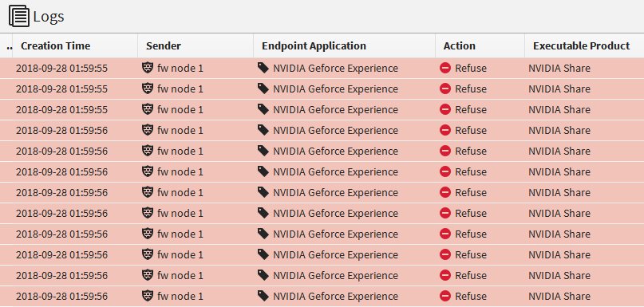The width and height of the screenshot is (644, 307).
Task: Click the red Refuse icon in the topmost log row
Action: point(445,68)
